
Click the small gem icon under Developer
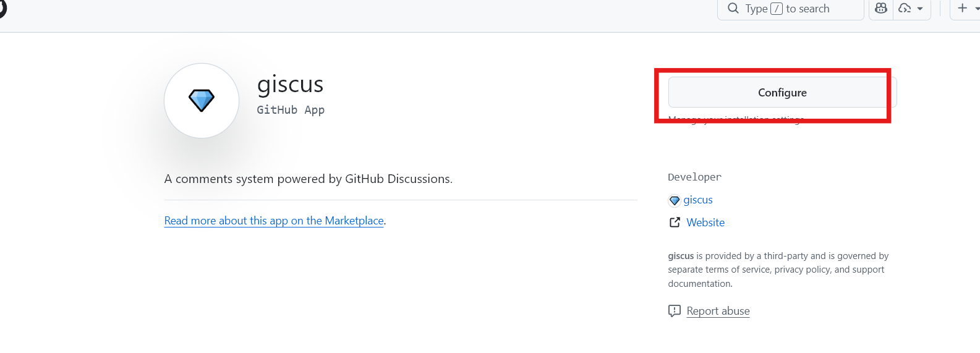click(x=675, y=200)
